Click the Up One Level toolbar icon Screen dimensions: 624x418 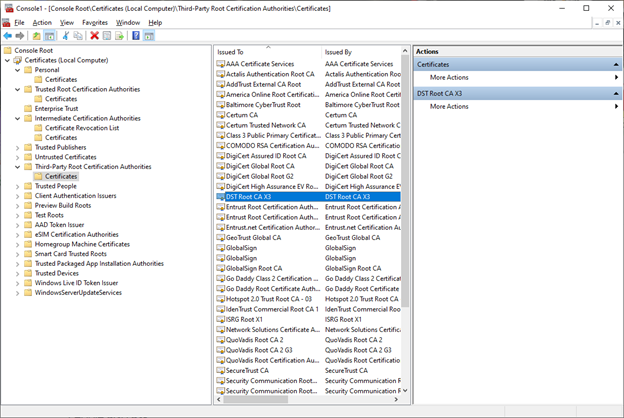tap(35, 35)
